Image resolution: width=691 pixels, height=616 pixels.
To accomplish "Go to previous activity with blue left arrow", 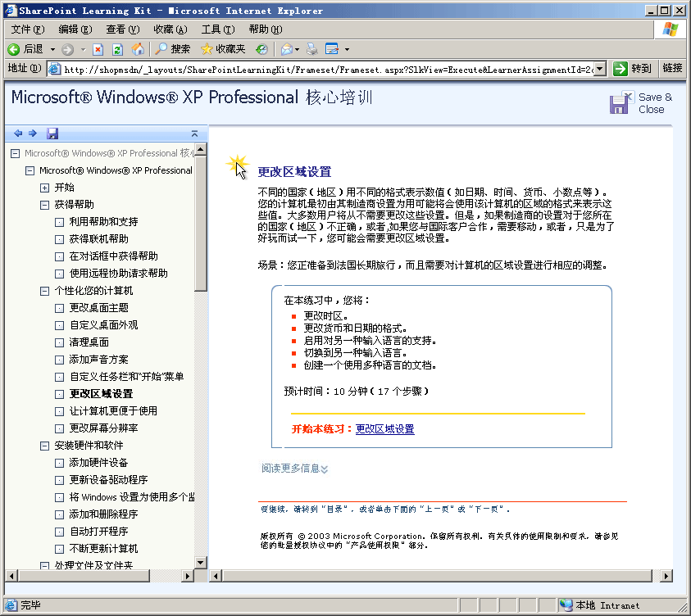I will (18, 133).
